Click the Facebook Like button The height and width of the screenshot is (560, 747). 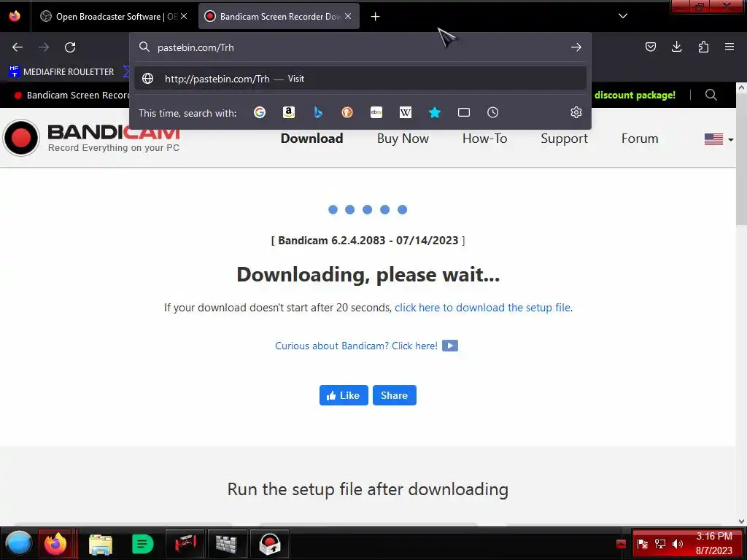coord(344,395)
